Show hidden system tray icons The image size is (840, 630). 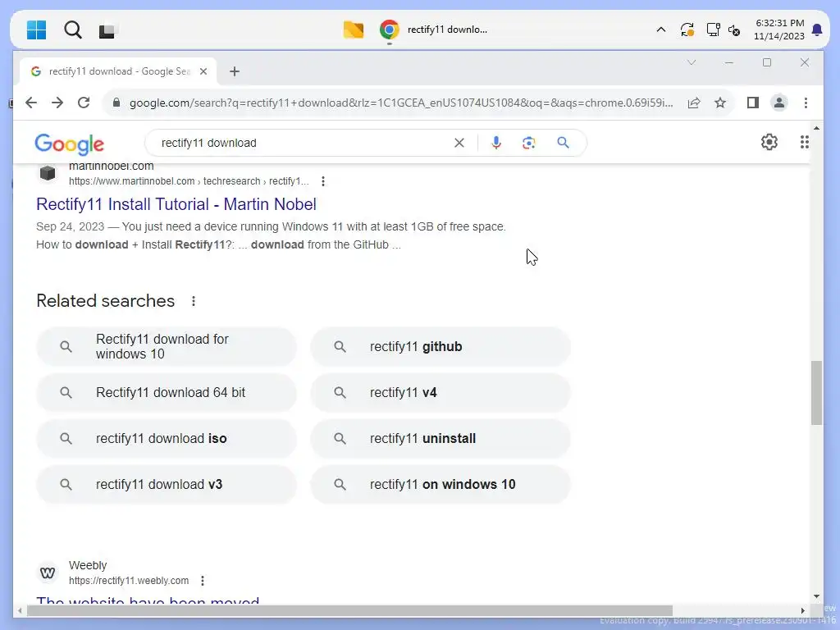[x=661, y=30]
